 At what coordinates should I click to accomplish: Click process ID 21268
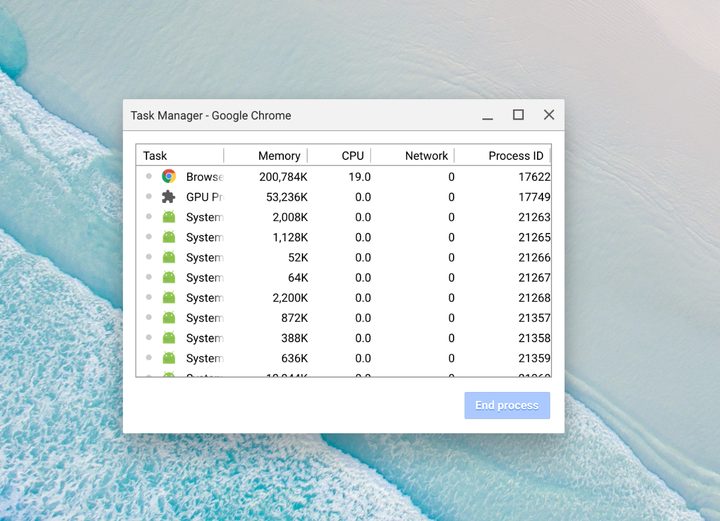(x=534, y=298)
